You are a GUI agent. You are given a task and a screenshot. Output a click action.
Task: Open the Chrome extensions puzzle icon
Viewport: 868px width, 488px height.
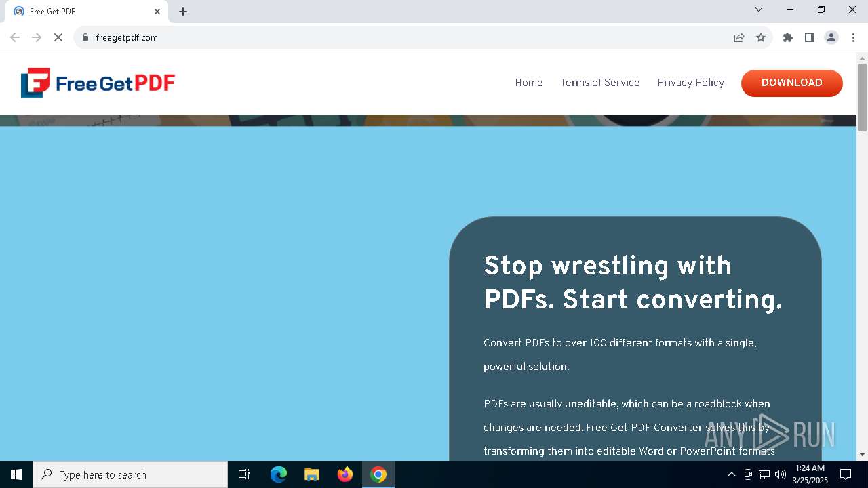(x=788, y=37)
